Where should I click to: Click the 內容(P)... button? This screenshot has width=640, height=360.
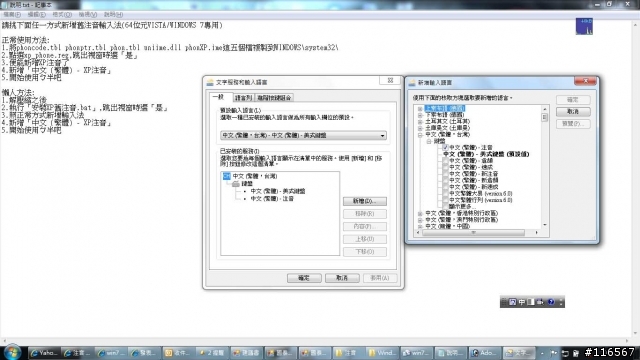click(364, 227)
